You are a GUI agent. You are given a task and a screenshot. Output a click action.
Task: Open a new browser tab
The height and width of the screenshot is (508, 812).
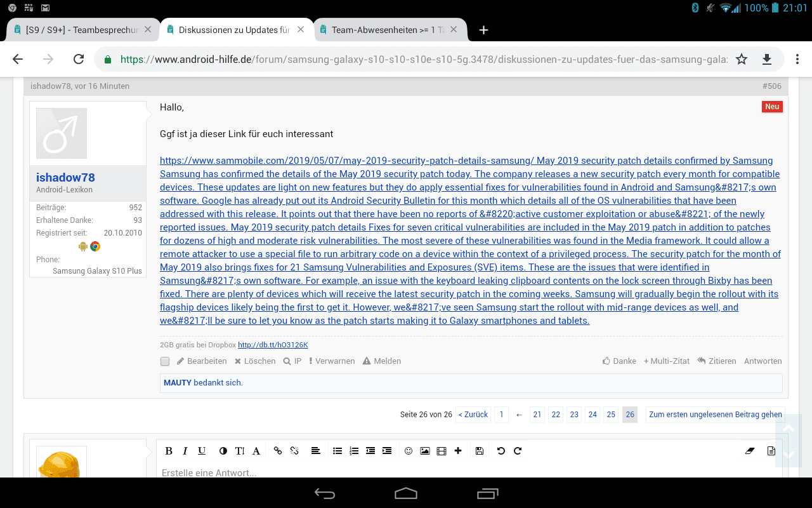[483, 30]
